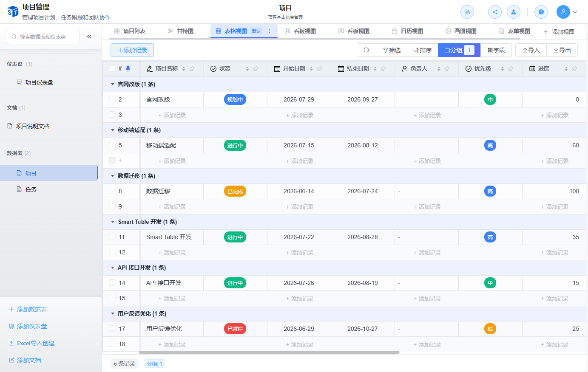Check the row 3 empty record checkbox
588x372 pixels.
click(x=112, y=114)
